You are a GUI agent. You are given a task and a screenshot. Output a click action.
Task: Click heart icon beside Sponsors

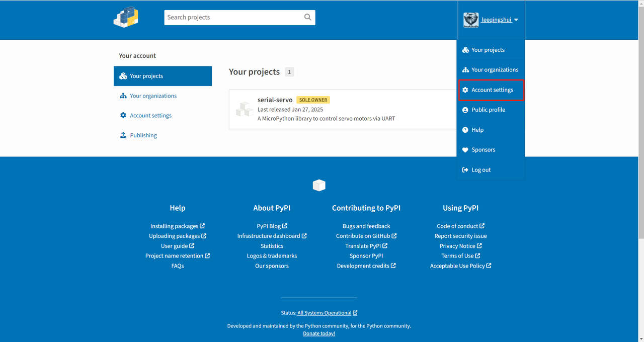pos(465,150)
